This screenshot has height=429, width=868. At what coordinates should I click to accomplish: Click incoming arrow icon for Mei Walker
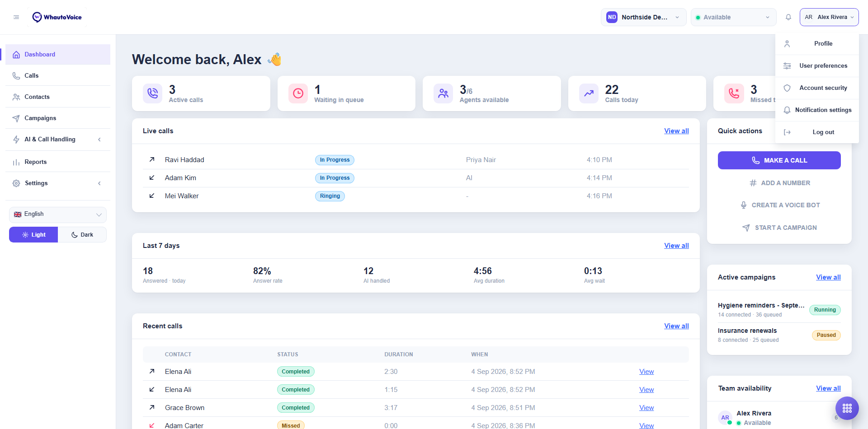pyautogui.click(x=152, y=196)
